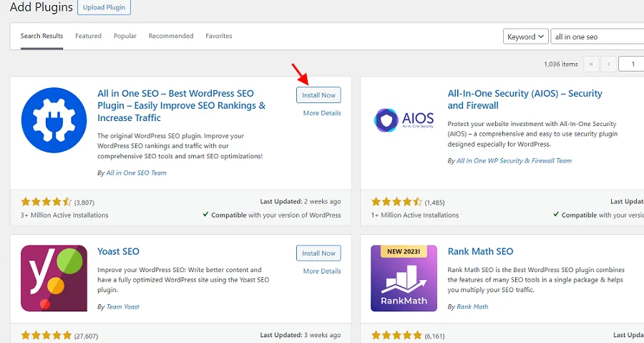Click the previous page pagination button
This screenshot has width=644, height=343.
(x=609, y=64)
